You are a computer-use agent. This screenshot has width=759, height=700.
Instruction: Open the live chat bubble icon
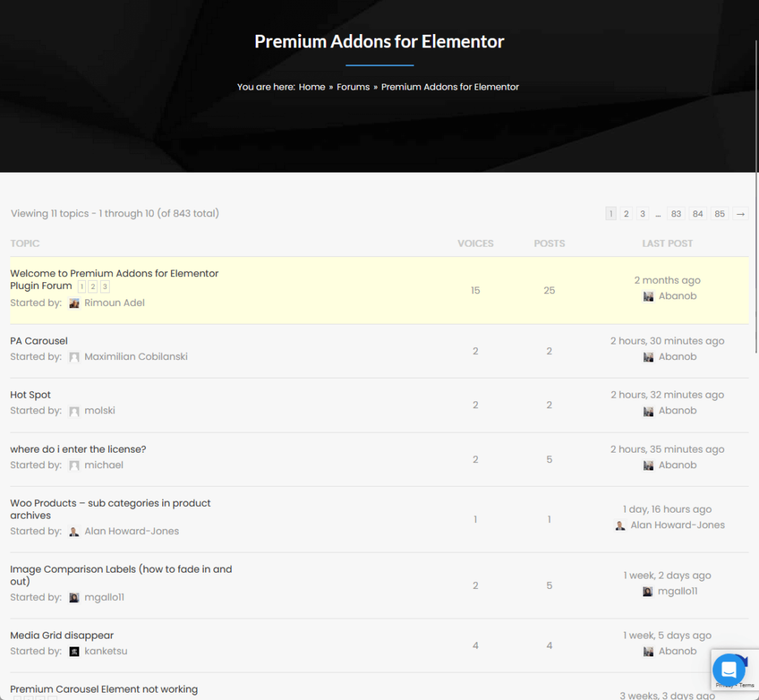729,670
